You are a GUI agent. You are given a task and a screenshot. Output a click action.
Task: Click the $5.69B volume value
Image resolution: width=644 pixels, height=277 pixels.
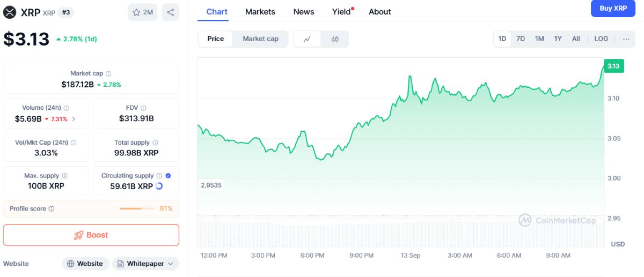(28, 119)
